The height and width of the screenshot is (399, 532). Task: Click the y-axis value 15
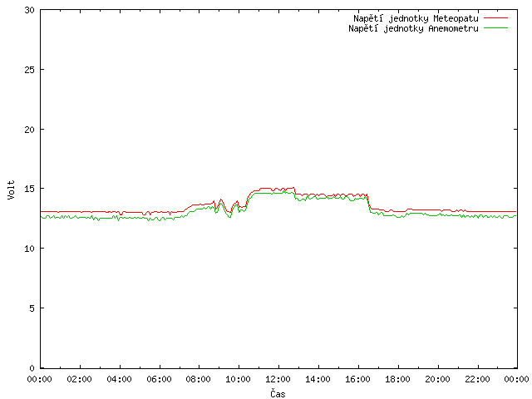[x=30, y=189]
